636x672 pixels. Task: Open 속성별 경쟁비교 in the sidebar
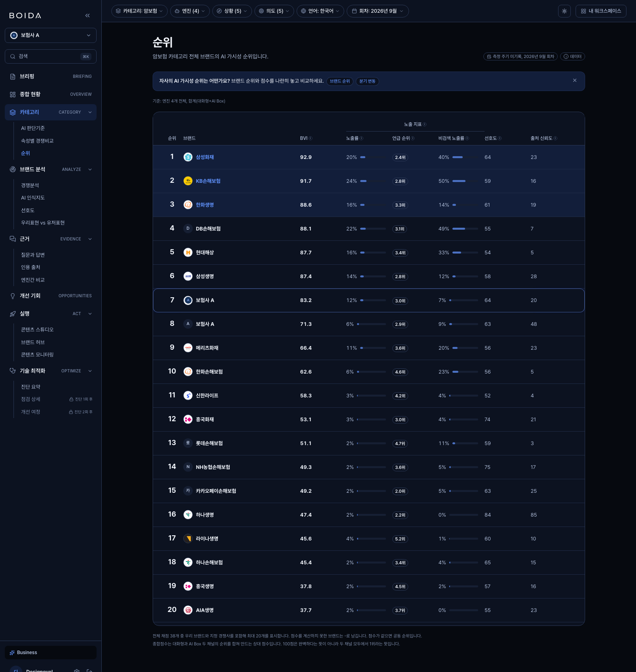(x=37, y=141)
